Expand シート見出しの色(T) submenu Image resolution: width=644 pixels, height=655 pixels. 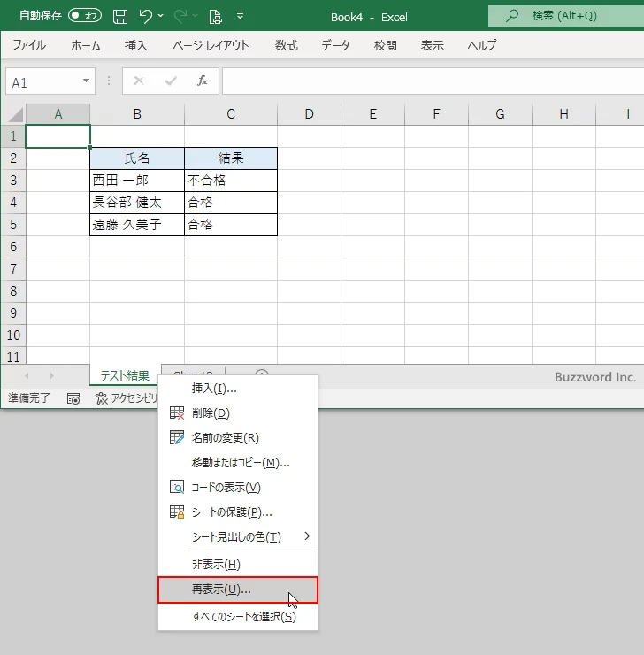238,536
